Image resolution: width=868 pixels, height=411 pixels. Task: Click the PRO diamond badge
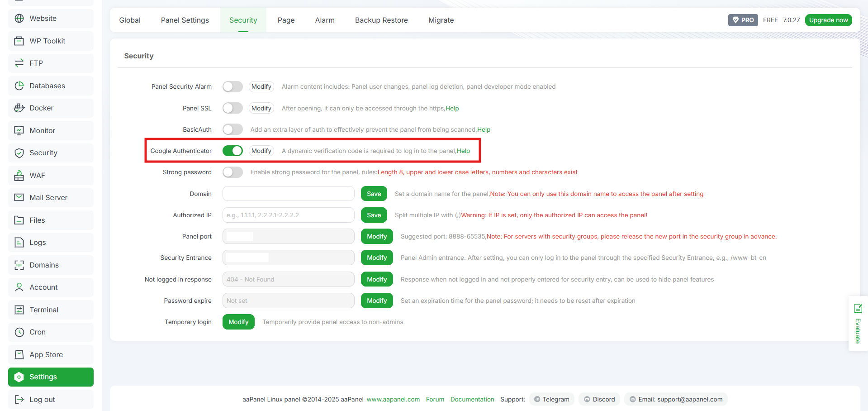(743, 20)
